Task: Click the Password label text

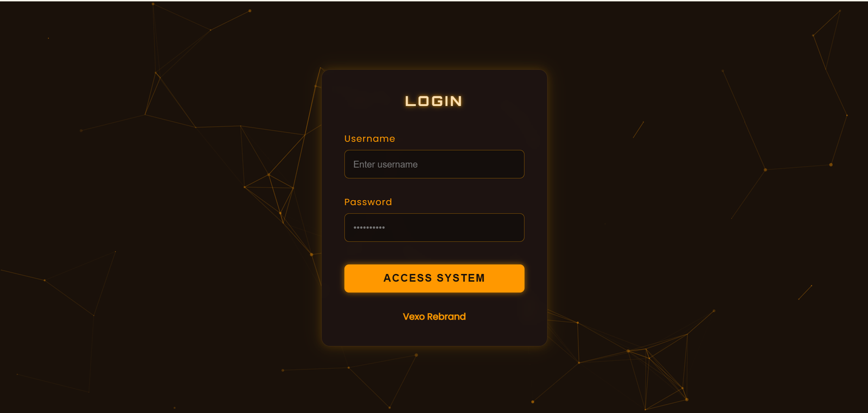Action: click(368, 202)
